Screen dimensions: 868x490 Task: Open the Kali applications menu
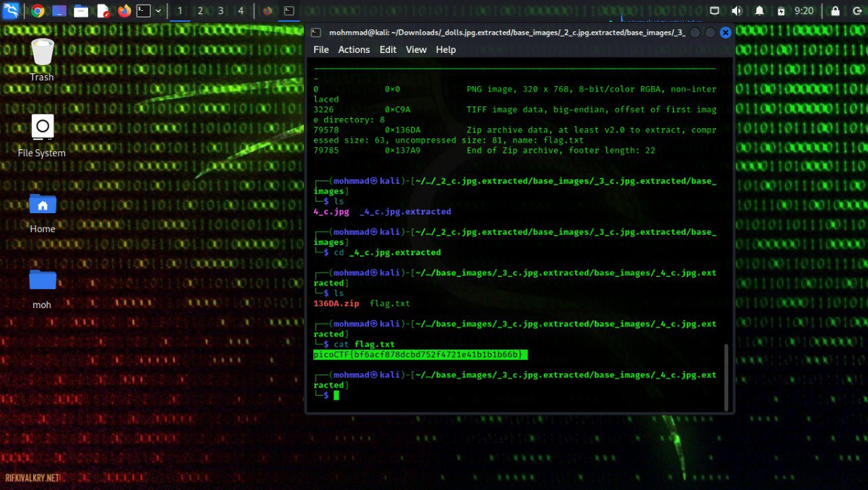(11, 11)
